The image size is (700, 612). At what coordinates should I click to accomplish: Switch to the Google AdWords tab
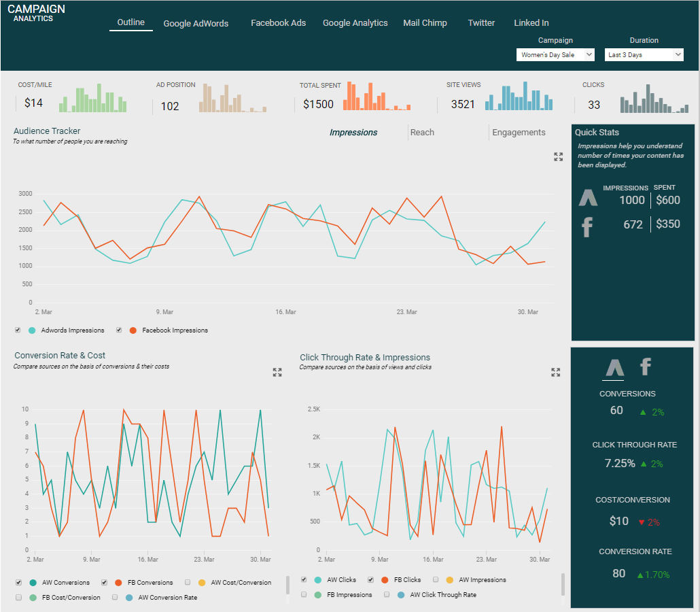tap(196, 24)
